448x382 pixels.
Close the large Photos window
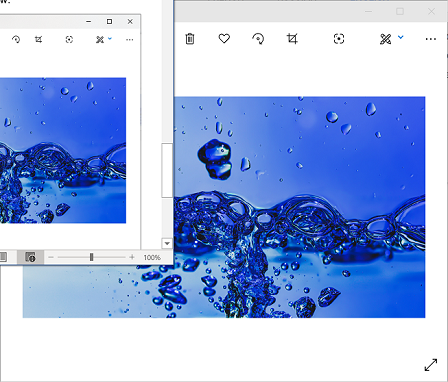(431, 12)
